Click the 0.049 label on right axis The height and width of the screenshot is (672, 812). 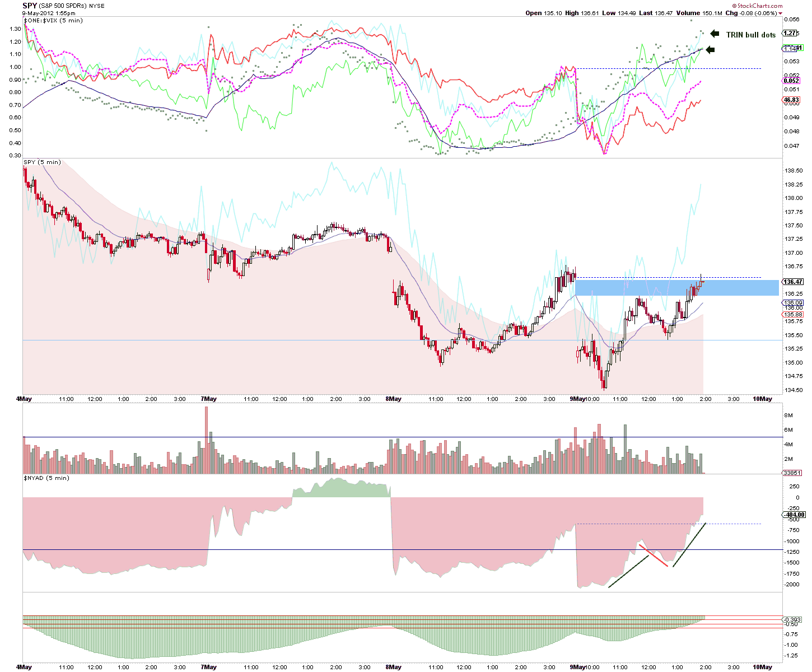(791, 118)
